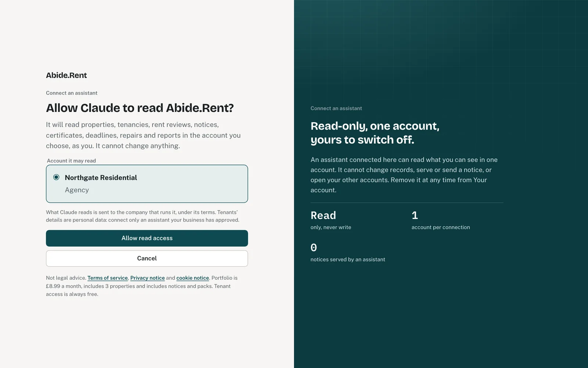Click the 'Read-only, one account' headline

coord(375,133)
